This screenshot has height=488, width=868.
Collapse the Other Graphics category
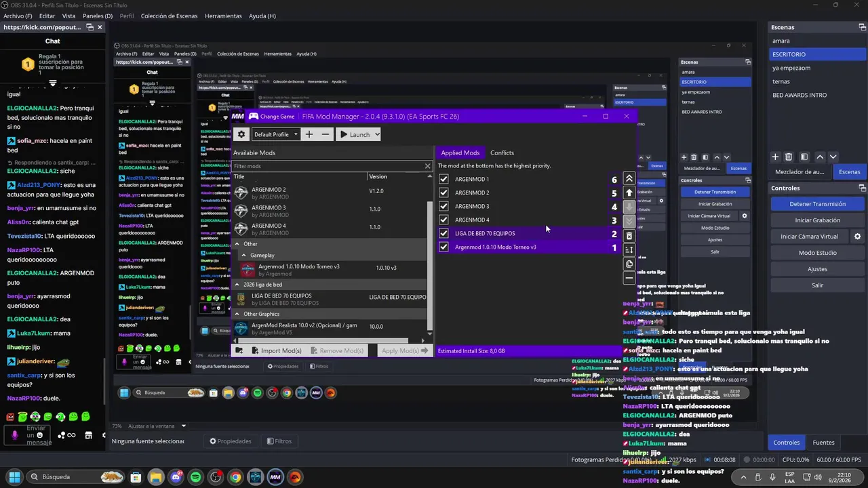237,314
